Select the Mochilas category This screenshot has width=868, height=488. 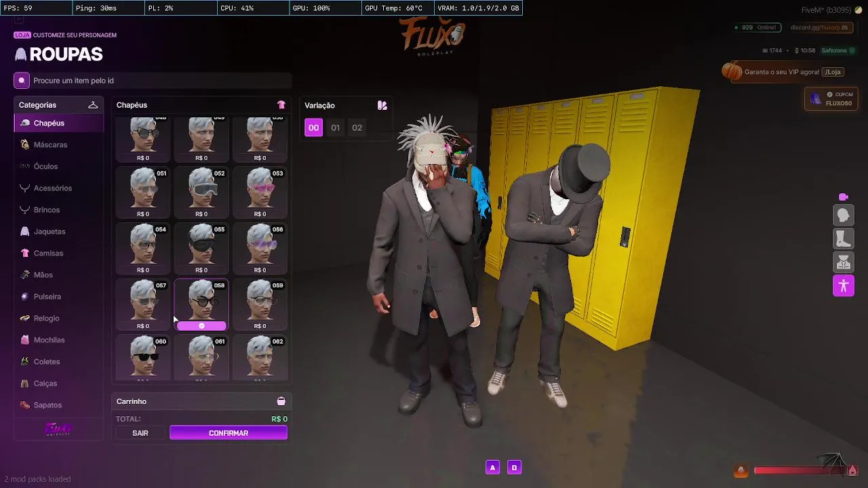pyautogui.click(x=59, y=340)
